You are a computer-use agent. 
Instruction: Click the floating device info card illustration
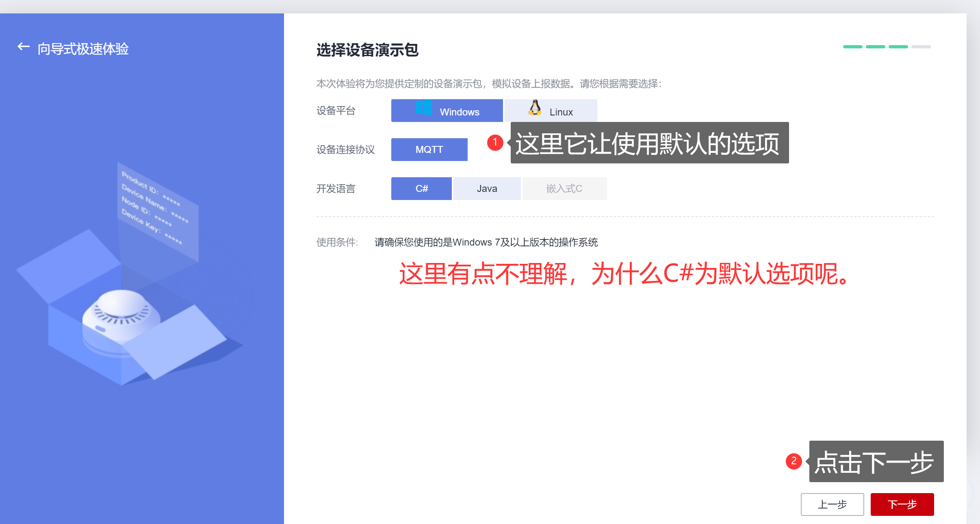(x=158, y=211)
